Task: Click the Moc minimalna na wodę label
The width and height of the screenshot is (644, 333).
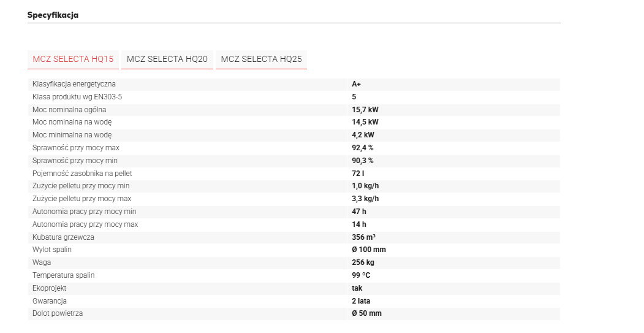Action: point(72,135)
